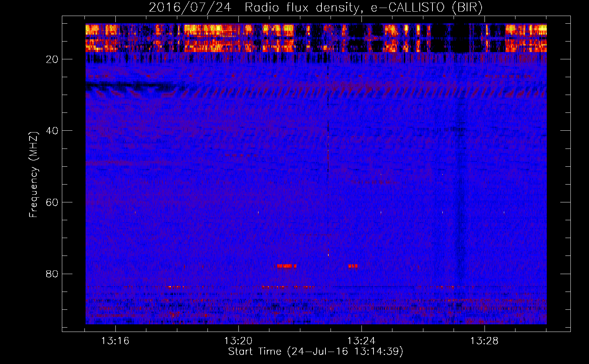
Task: Click the 13:28 time tick label
Action: coord(485,341)
